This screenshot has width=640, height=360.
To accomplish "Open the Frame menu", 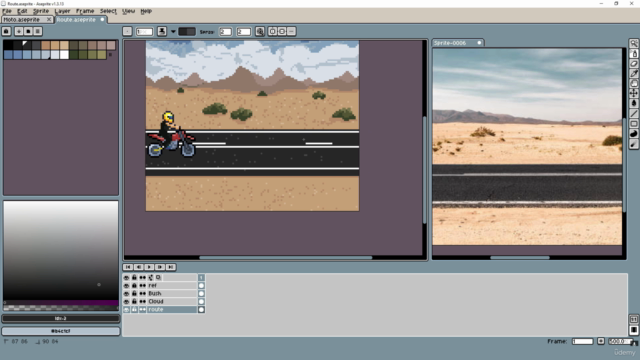I will pyautogui.click(x=84, y=11).
